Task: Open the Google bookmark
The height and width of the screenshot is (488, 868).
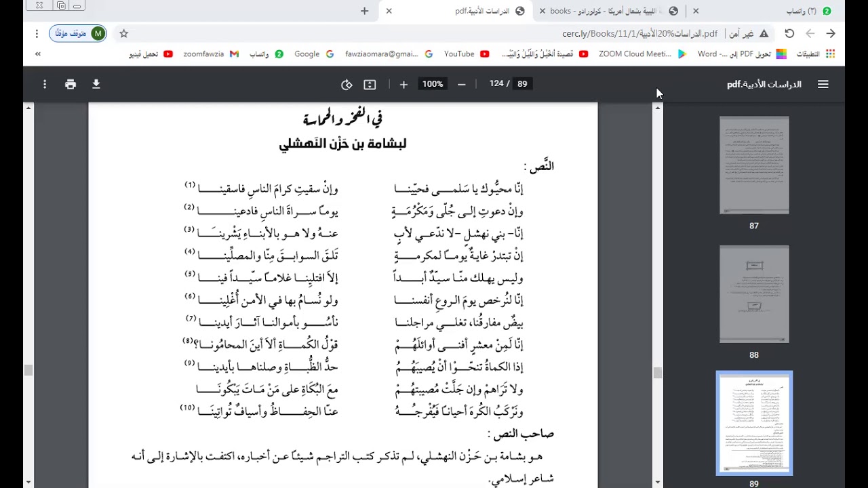Action: 314,54
